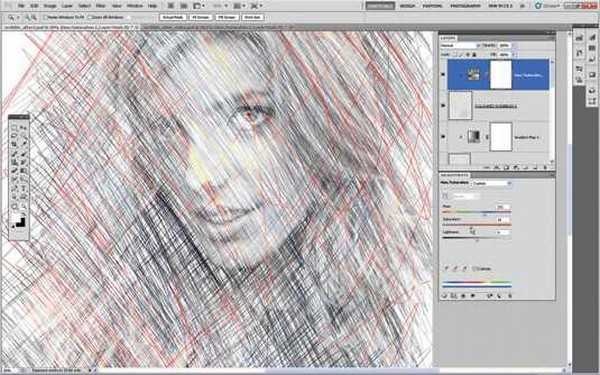Activate the on-image targeted adjustment tool
The height and width of the screenshot is (375, 600).
pos(445,196)
